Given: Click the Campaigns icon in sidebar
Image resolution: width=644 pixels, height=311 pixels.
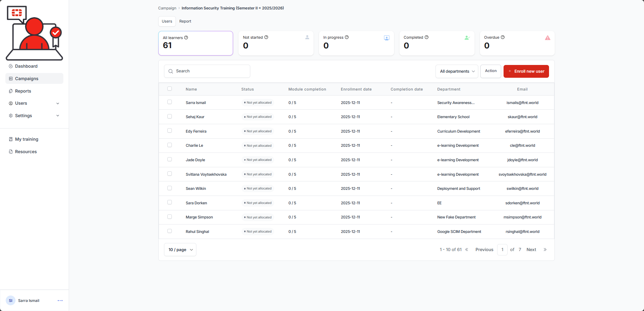Looking at the screenshot, I should [x=11, y=79].
